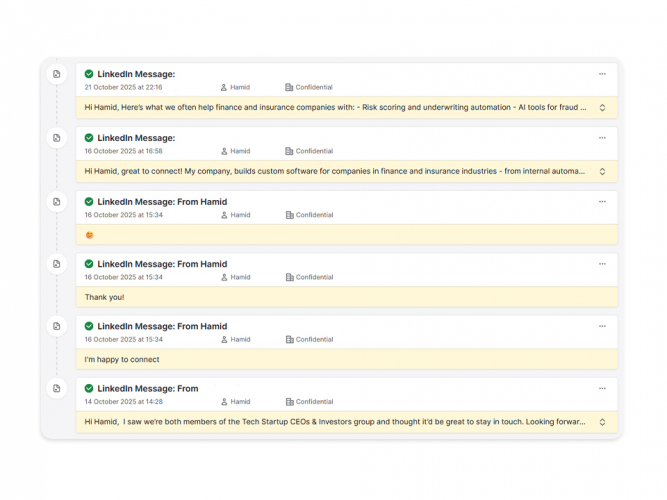
Task: Expand 'Tech Startup CEOs & Investors' message text
Action: click(602, 422)
